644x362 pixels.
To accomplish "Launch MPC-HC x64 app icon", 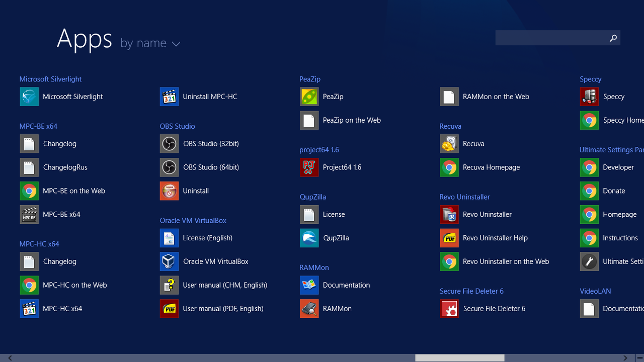I will (x=29, y=308).
